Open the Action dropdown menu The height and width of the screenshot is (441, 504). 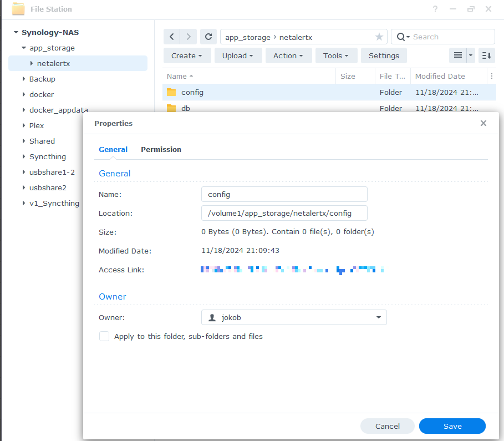click(288, 55)
